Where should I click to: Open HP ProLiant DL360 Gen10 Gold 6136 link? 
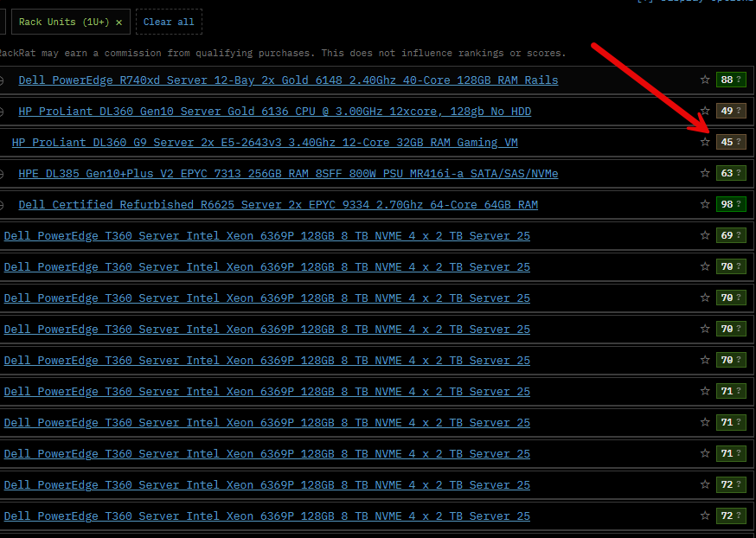[x=275, y=112]
